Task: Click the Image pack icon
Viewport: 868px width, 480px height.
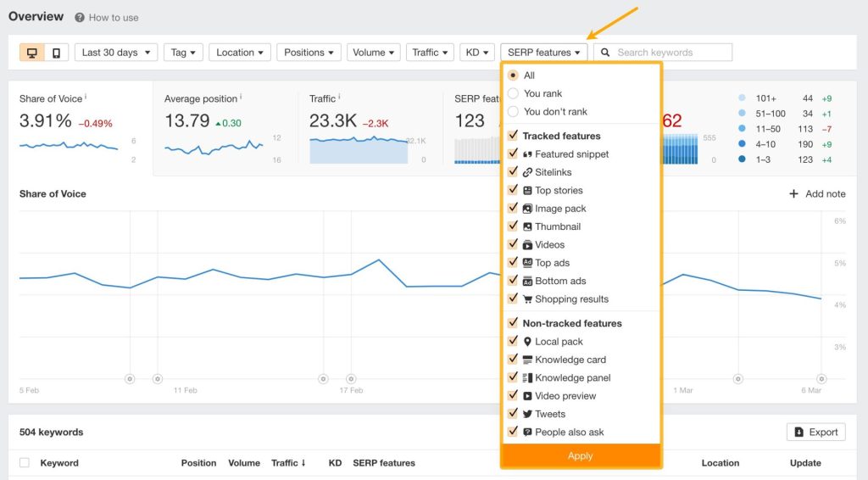Action: (x=527, y=209)
